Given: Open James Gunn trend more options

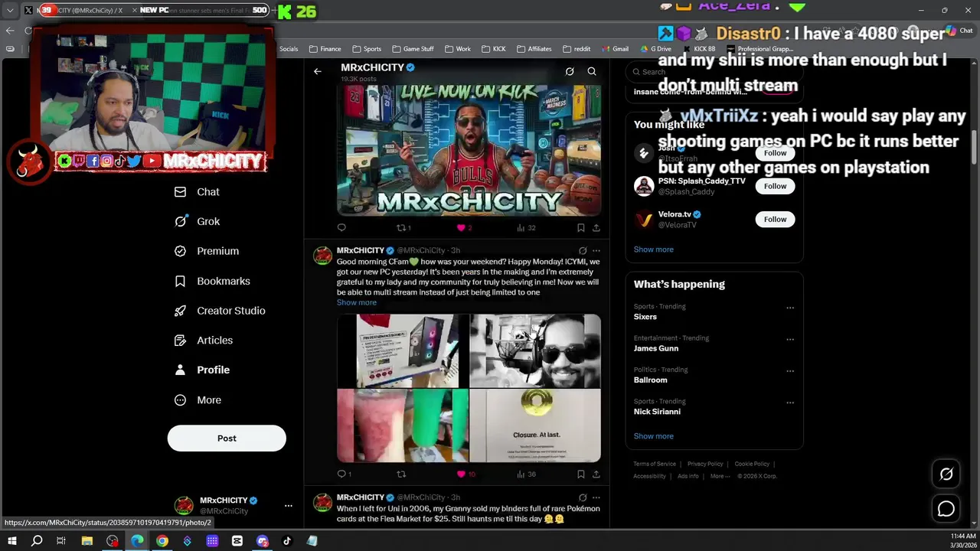Looking at the screenshot, I should 790,339.
